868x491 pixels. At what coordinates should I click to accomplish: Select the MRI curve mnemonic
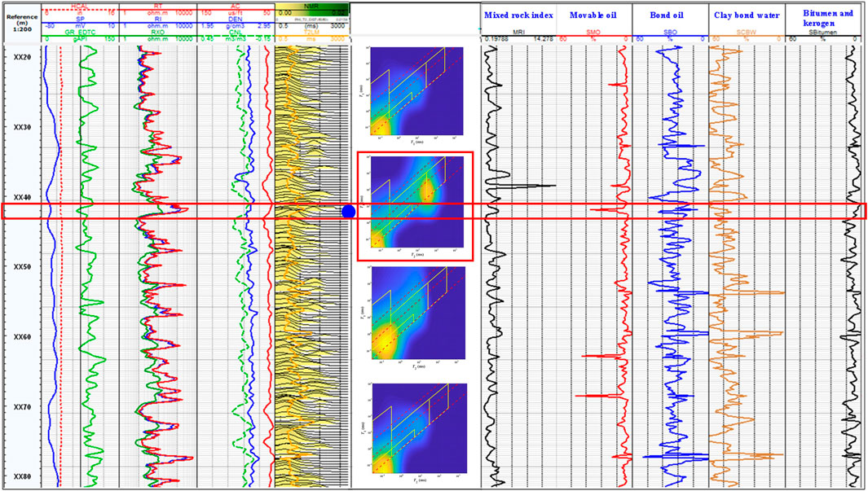[x=518, y=32]
